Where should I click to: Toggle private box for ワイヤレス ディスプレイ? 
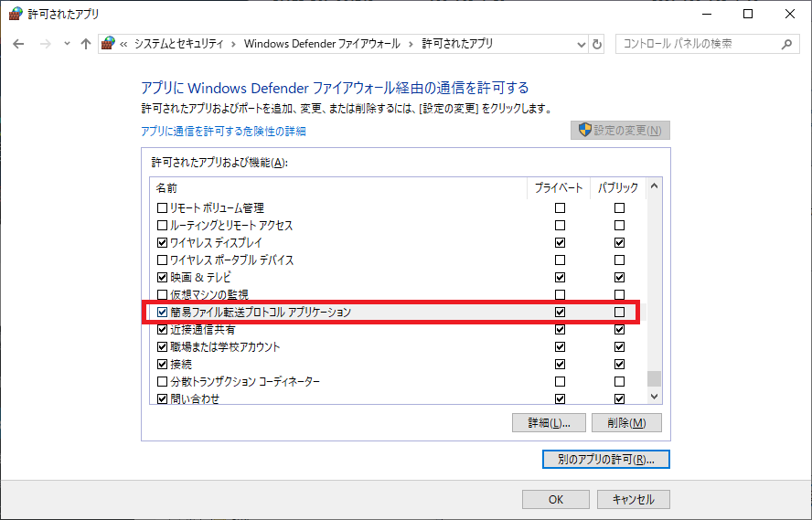tap(560, 243)
